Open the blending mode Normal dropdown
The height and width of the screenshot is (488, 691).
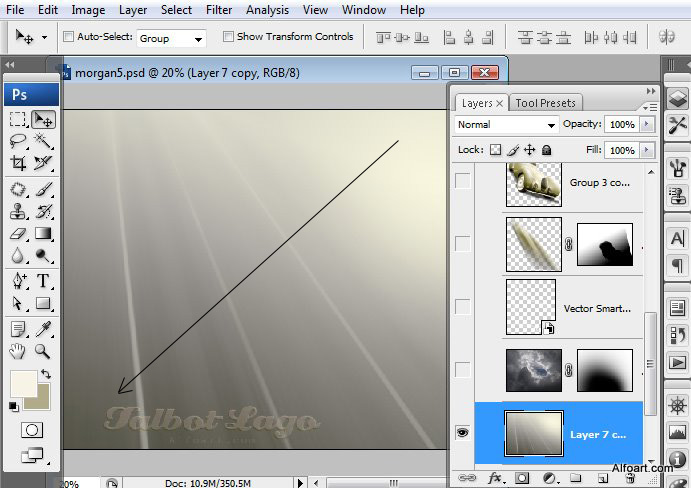[506, 125]
